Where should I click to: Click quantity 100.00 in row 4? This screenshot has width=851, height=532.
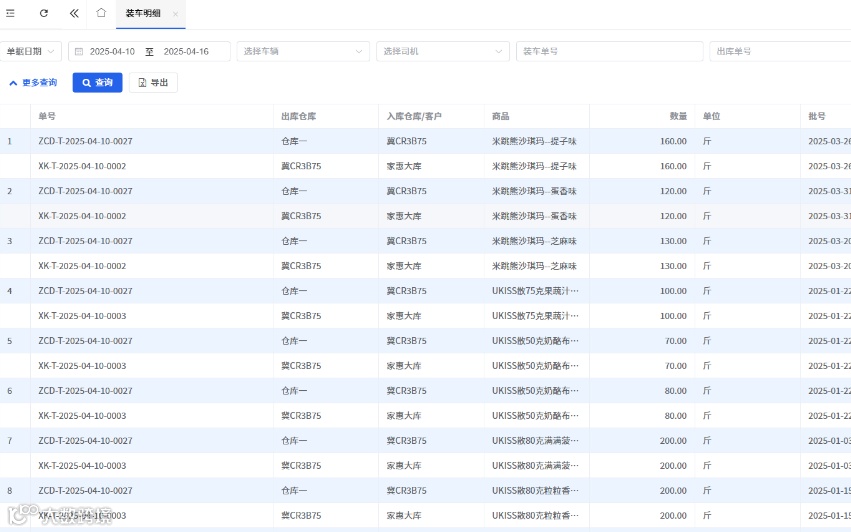tap(673, 291)
